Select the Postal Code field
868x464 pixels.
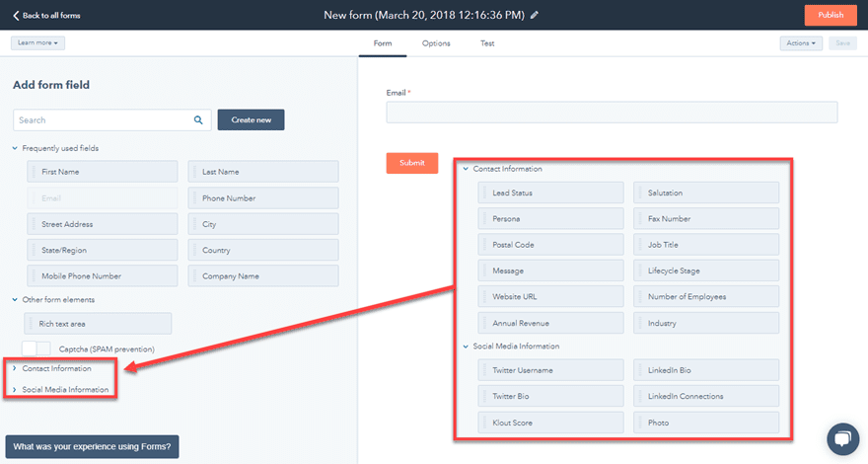pyautogui.click(x=550, y=245)
